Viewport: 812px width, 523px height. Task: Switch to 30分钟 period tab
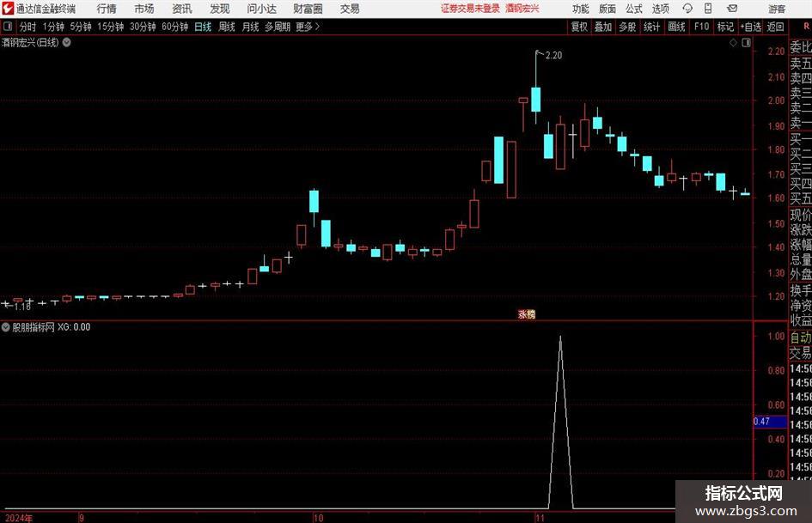(x=143, y=27)
